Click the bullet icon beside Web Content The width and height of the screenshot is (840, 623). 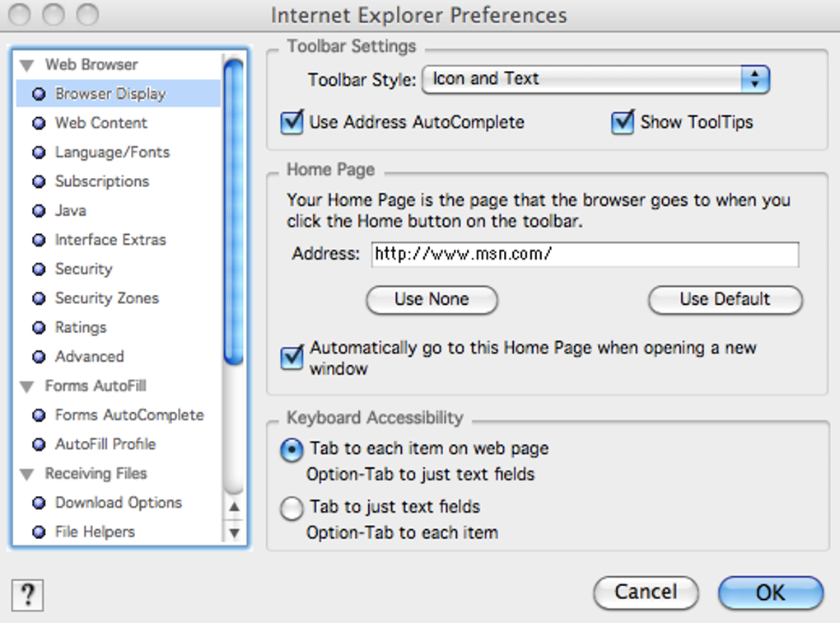click(x=39, y=124)
